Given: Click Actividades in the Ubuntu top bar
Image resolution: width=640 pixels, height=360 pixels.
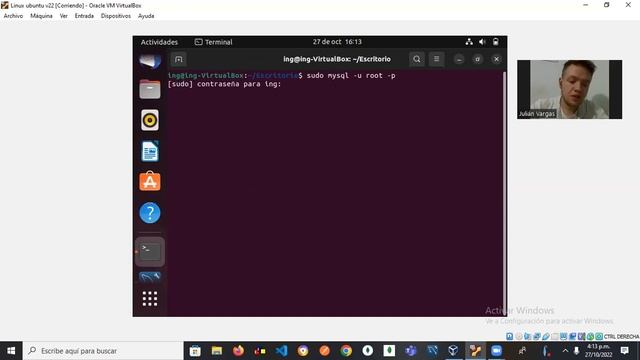Looking at the screenshot, I should pos(159,42).
